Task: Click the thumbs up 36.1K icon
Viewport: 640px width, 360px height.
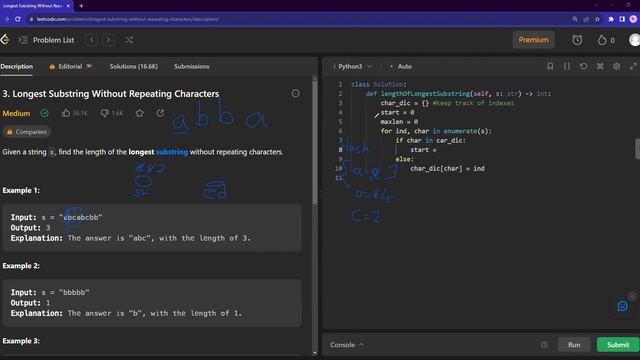Action: [x=66, y=113]
